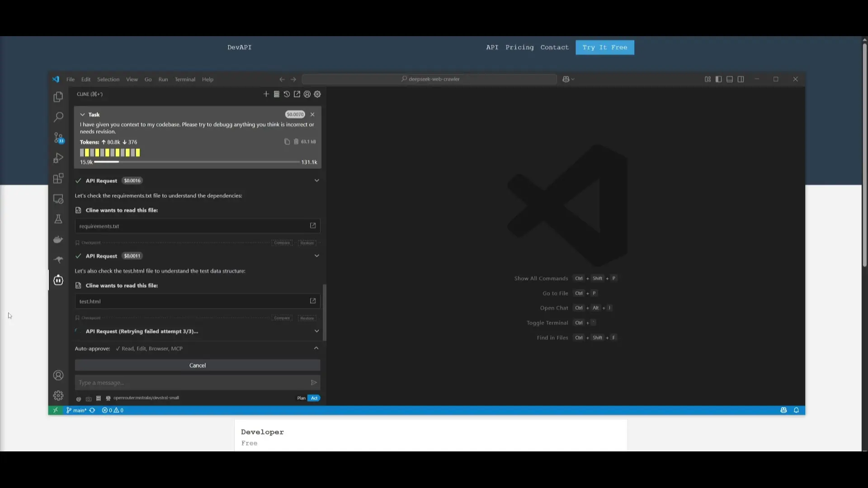Add context with the @ icon
This screenshot has height=488, width=868.
pyautogui.click(x=79, y=399)
